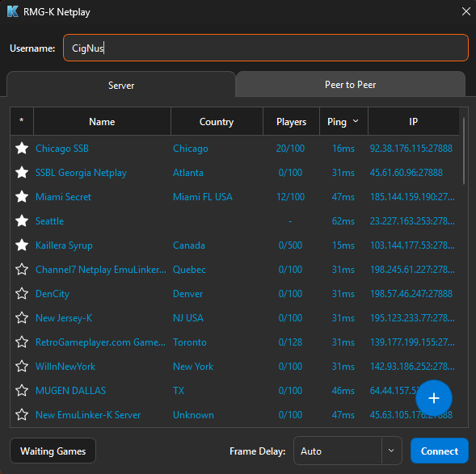
Task: Toggle the Kaillera Syrup favorite star
Action: 22,245
